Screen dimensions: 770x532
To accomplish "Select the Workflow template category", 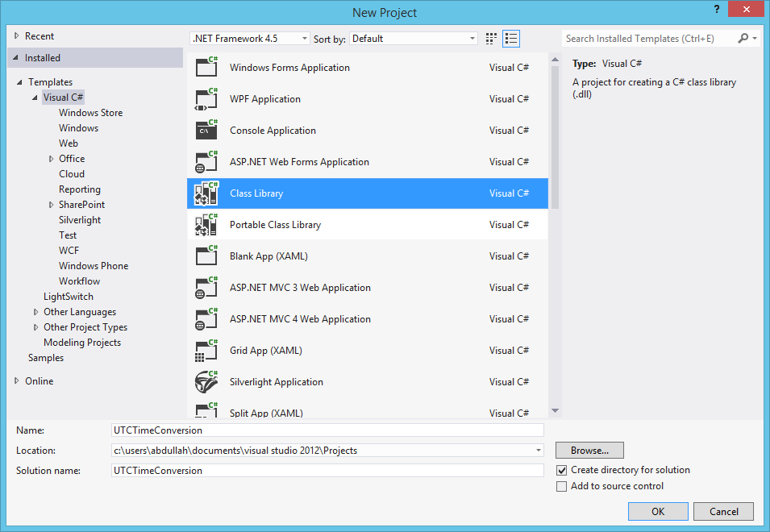I will click(x=79, y=281).
